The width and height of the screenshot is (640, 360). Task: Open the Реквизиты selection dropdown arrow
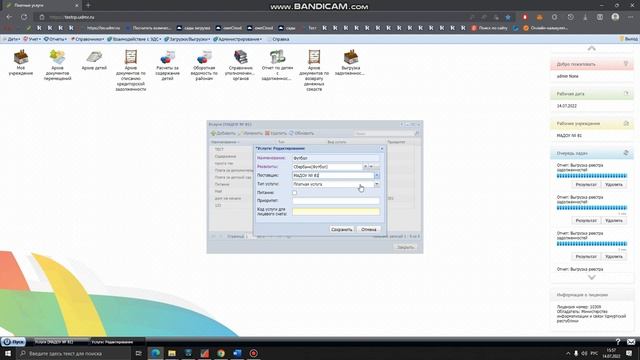click(371, 167)
